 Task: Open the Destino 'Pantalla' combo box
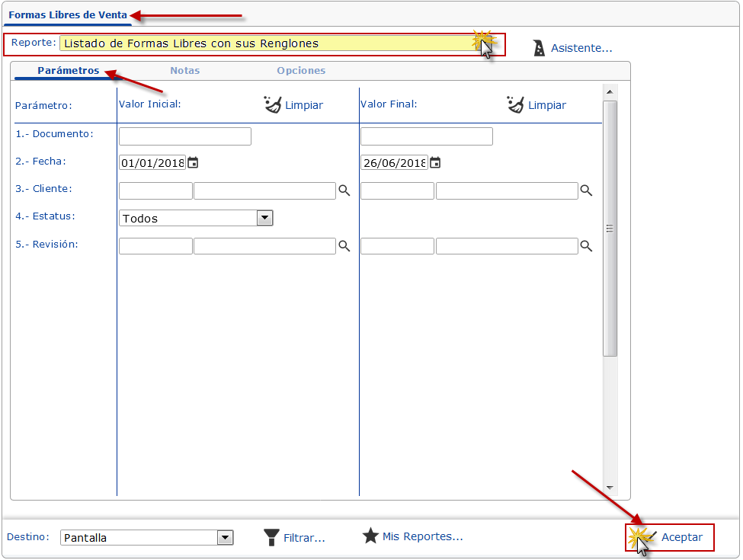[147, 538]
